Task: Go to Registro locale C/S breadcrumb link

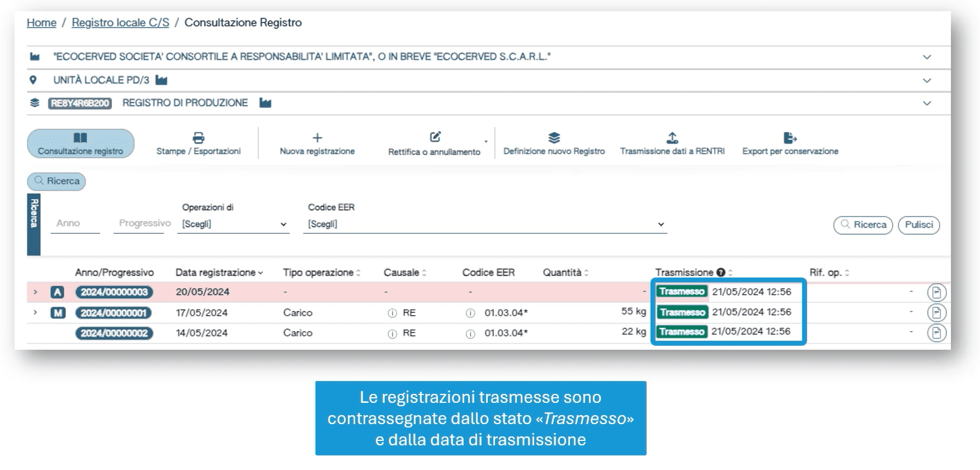Action: click(x=120, y=22)
